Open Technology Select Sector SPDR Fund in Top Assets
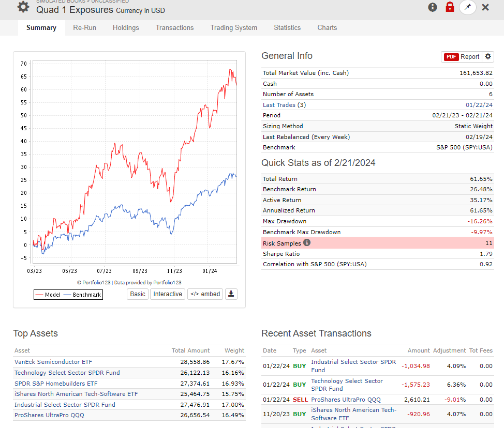The height and width of the screenshot is (428, 504). tap(67, 373)
